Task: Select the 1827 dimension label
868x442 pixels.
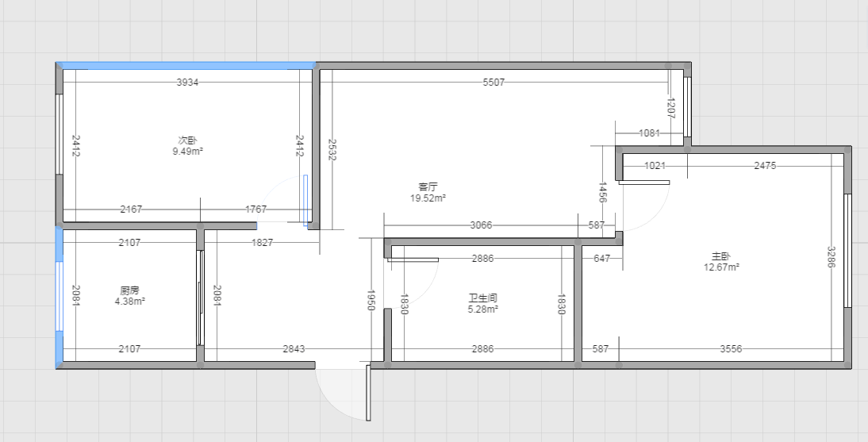Action: coord(262,243)
